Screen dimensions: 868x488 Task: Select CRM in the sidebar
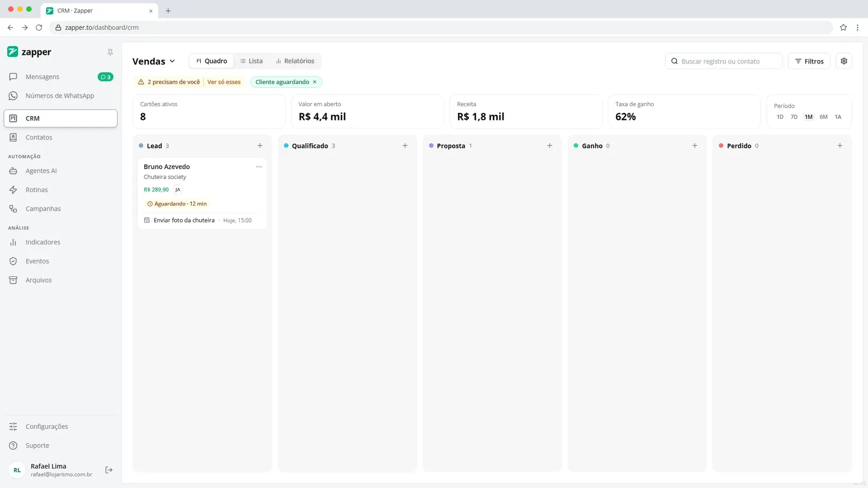coord(61,119)
